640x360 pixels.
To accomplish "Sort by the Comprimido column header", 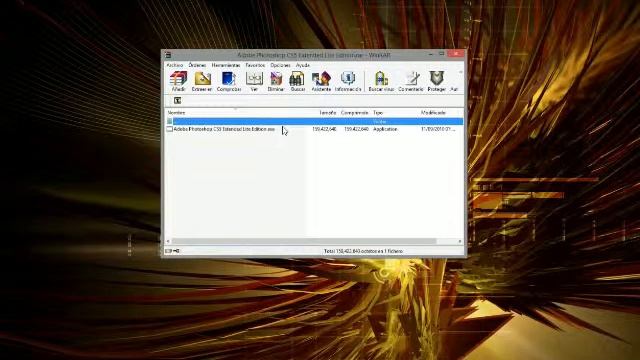I will (354, 113).
